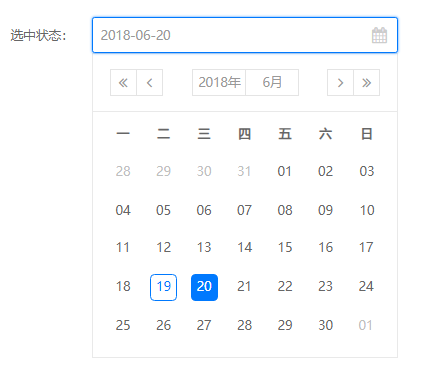Pick date 15 in the calendar
This screenshot has height=370, width=429.
pyautogui.click(x=285, y=248)
